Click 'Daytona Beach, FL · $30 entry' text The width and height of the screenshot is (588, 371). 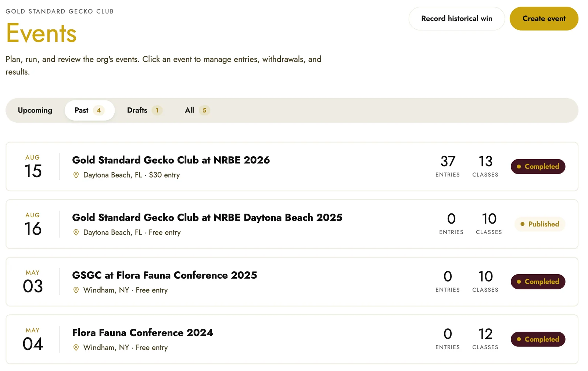(x=132, y=175)
